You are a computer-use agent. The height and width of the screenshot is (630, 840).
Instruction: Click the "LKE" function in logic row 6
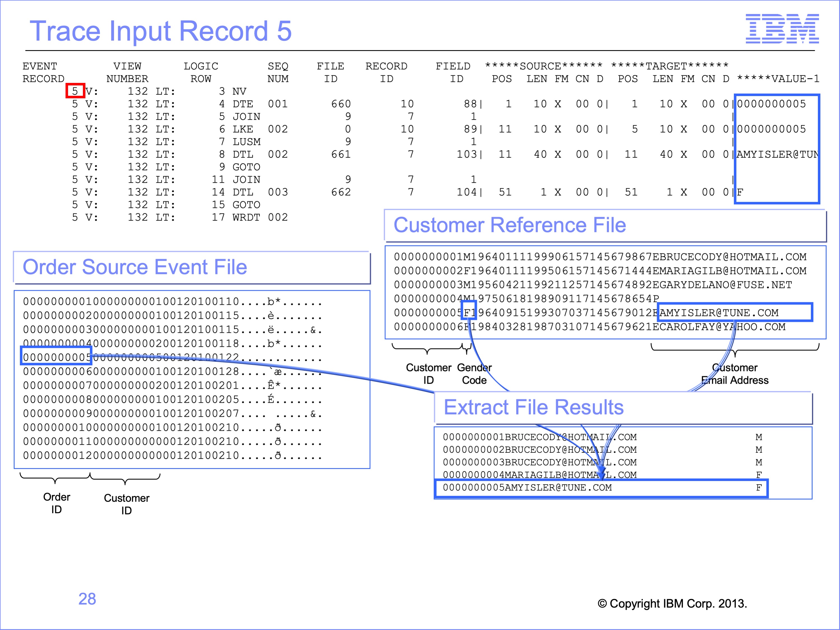[x=243, y=129]
